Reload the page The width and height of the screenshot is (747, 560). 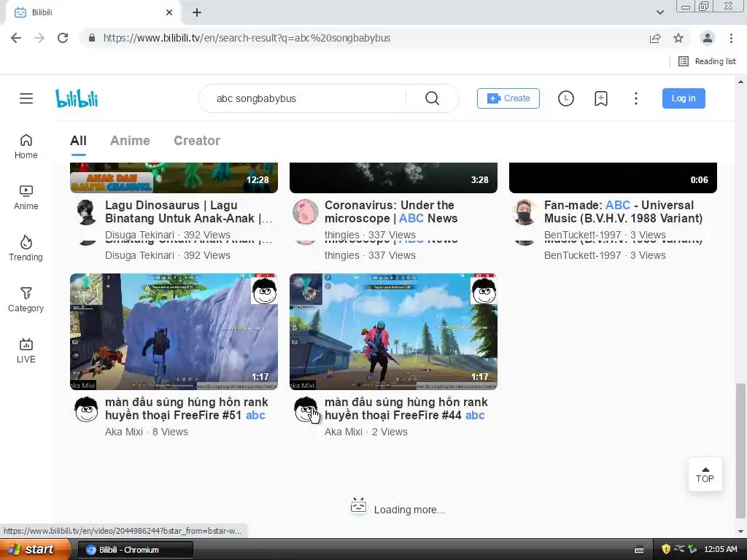pyautogui.click(x=63, y=38)
